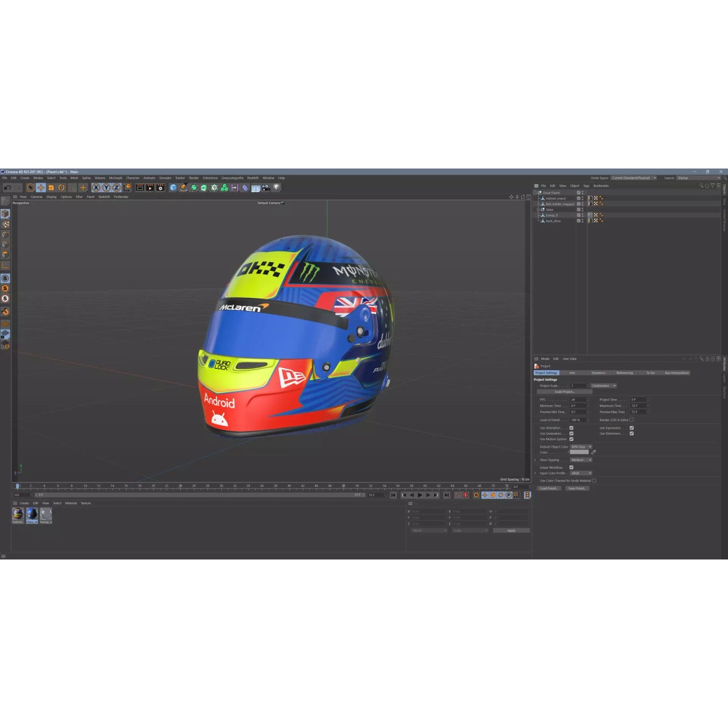Add a Light object

click(x=277, y=187)
